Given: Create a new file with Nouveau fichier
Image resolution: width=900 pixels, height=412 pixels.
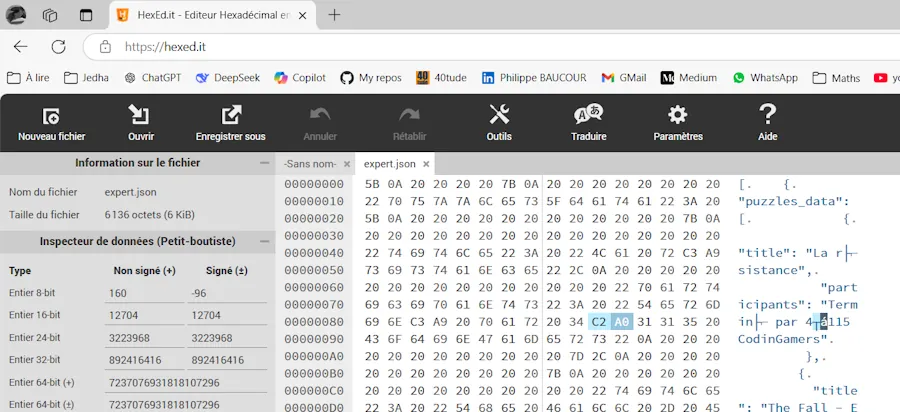Looking at the screenshot, I should pyautogui.click(x=52, y=123).
